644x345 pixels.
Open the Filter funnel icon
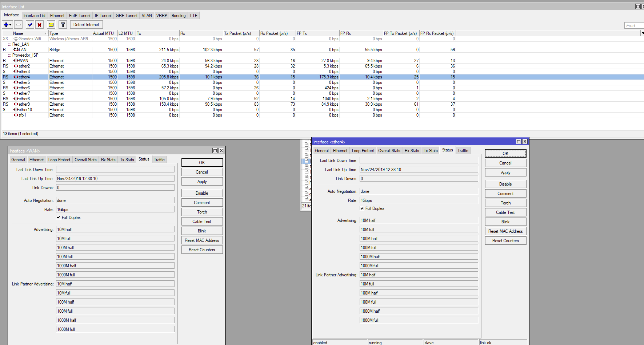63,25
